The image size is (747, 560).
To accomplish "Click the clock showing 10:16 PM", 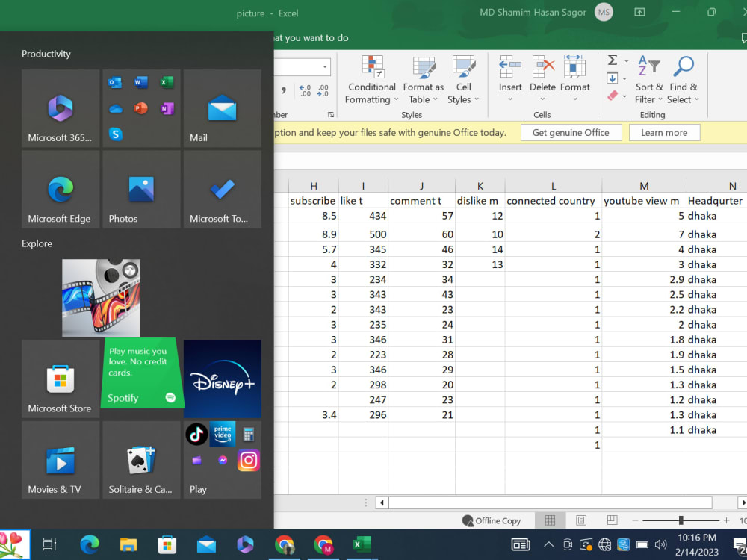I will pos(696,544).
